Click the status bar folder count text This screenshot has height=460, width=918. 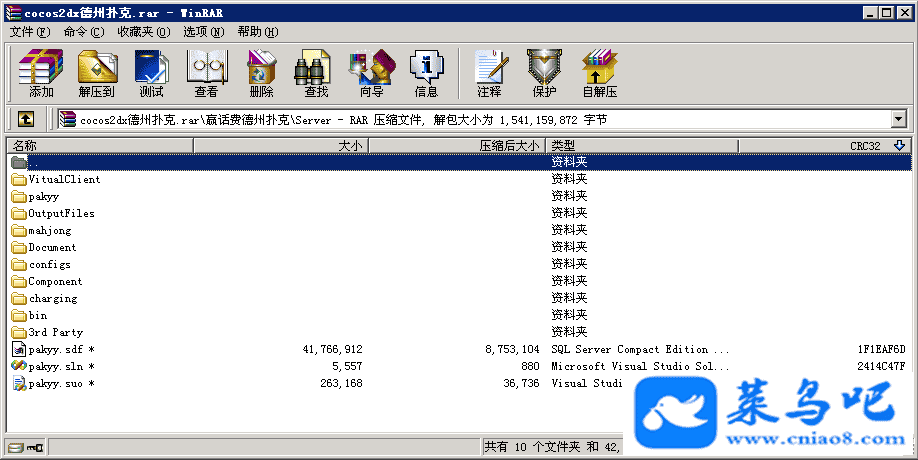tap(551, 447)
